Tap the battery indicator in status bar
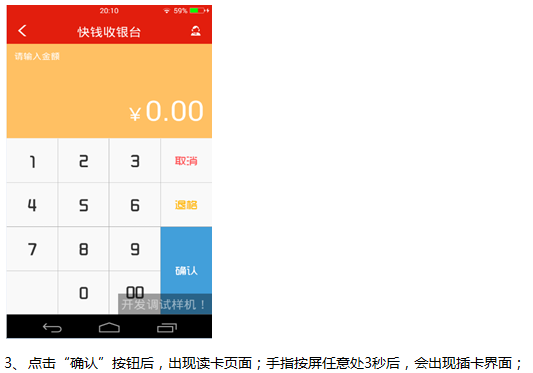This screenshot has width=533, height=373. [x=199, y=11]
